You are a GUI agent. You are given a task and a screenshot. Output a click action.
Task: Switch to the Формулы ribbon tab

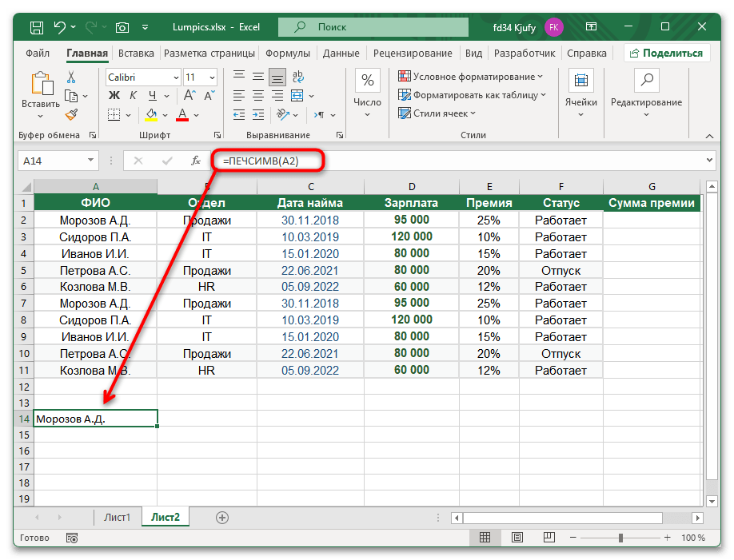288,53
